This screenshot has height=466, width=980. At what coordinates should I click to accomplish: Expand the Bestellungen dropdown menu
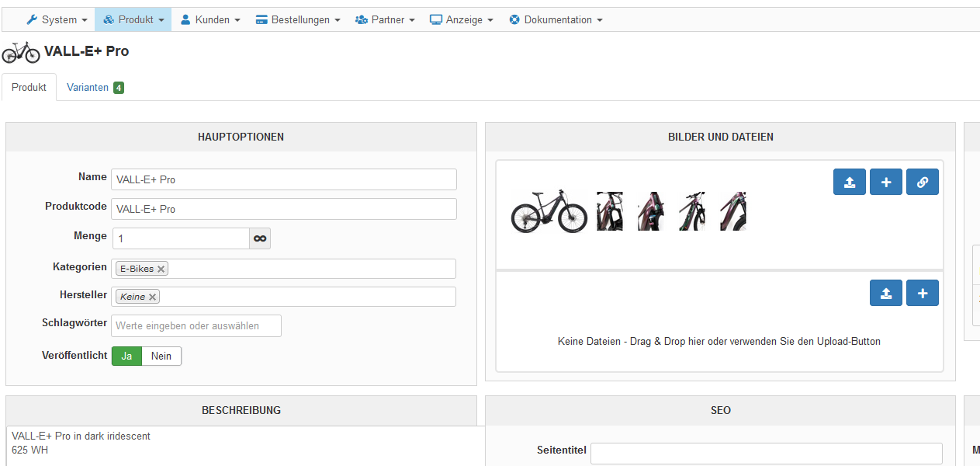click(298, 19)
